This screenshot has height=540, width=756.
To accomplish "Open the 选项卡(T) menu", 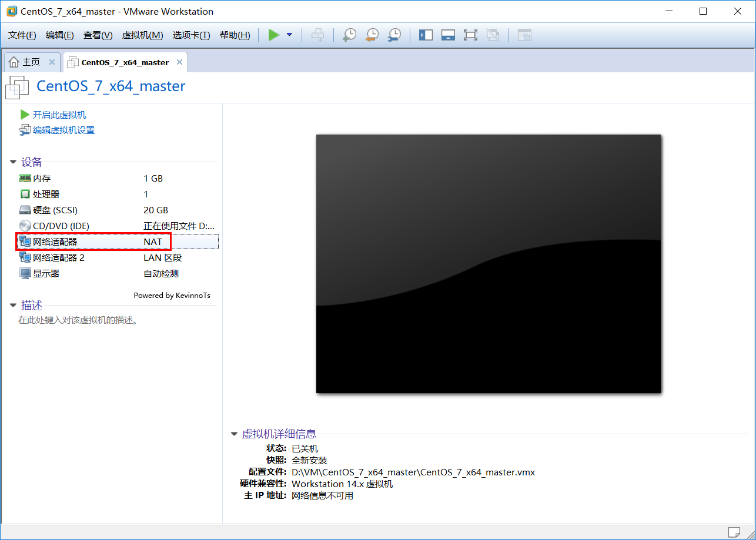I will click(191, 35).
